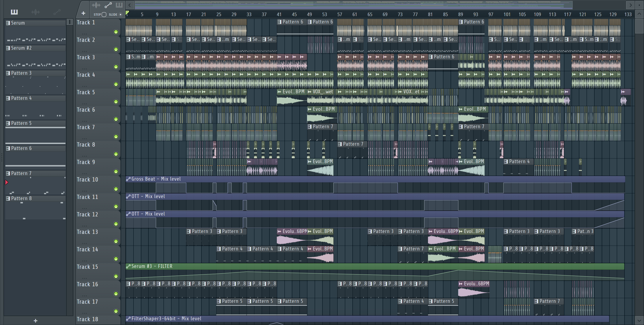Click the Track 9 name label

click(x=86, y=162)
